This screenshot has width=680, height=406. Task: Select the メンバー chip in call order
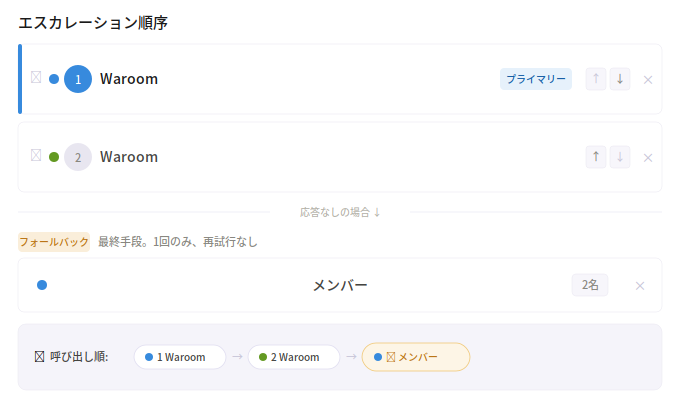[416, 357]
